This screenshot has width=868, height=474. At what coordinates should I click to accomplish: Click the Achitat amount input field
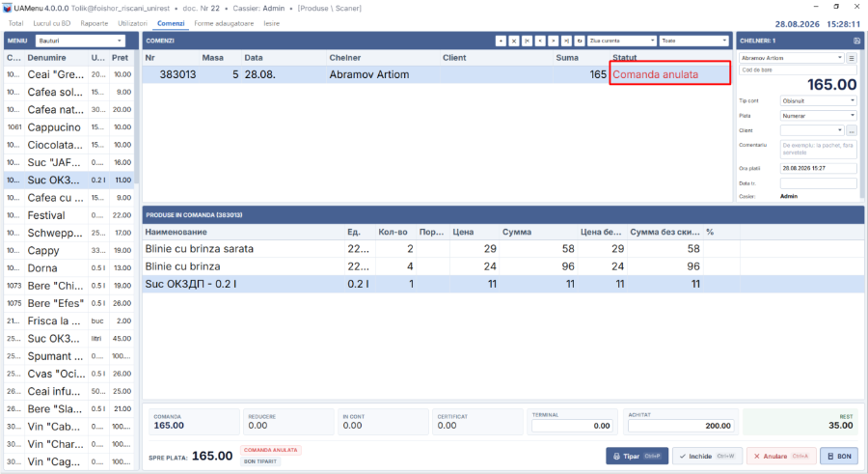681,426
